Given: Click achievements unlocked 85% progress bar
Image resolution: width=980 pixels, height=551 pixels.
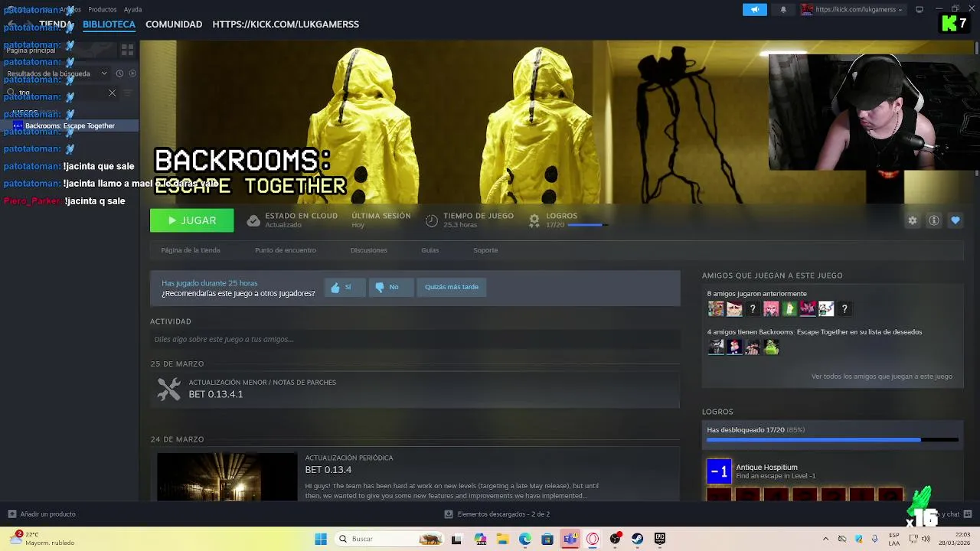Looking at the screenshot, I should (832, 440).
